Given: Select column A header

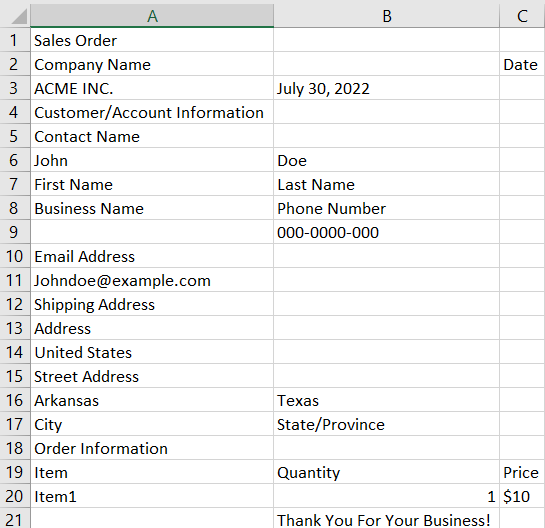Looking at the screenshot, I should [x=152, y=16].
